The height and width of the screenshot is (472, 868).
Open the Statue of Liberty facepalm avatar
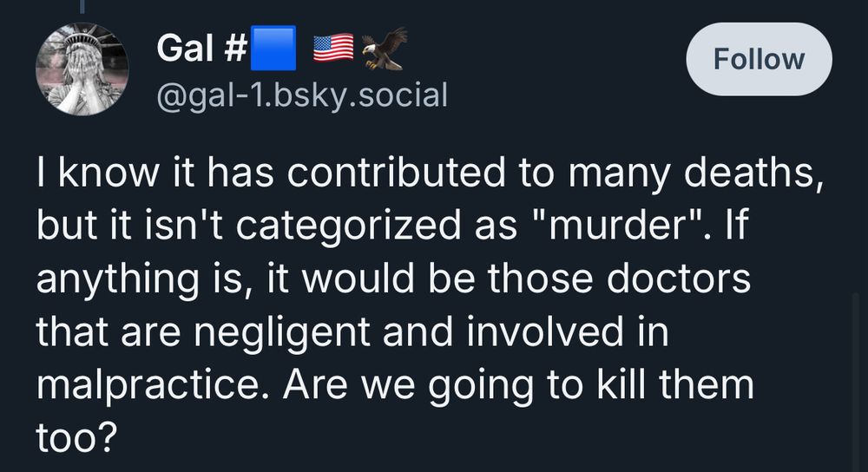point(82,69)
